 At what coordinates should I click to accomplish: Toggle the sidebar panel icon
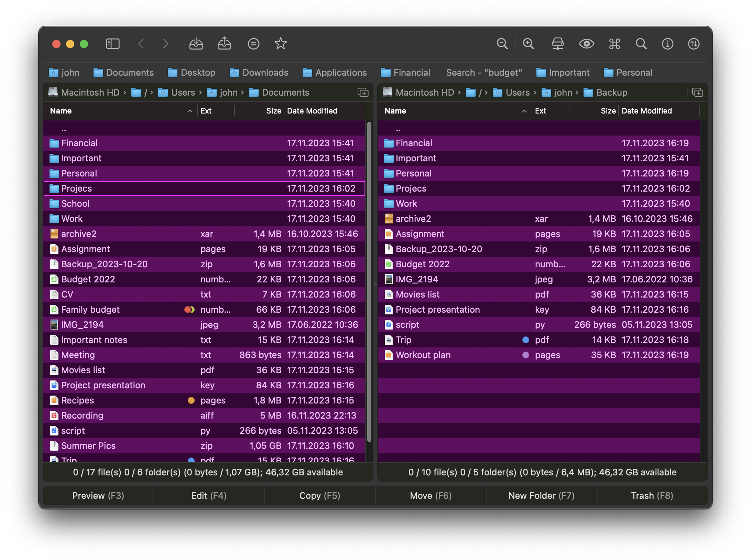113,44
